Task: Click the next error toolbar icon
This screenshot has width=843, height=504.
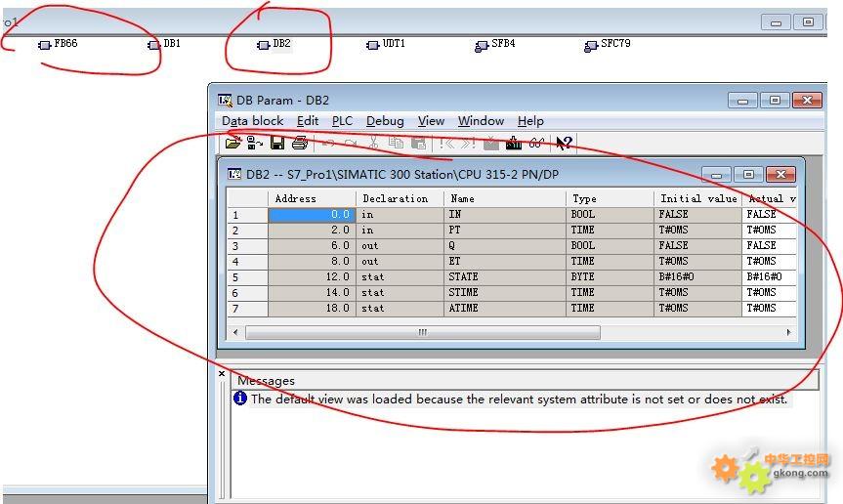Action: coord(468,143)
